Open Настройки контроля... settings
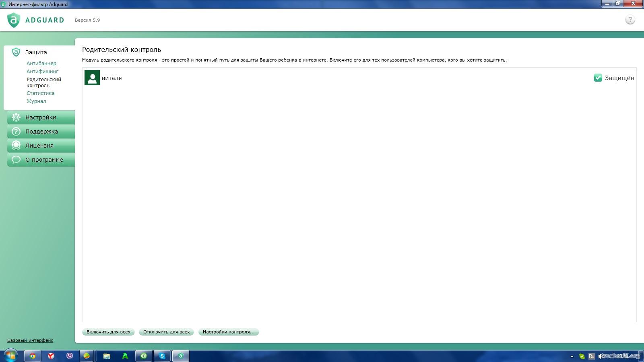Viewport: 644px width, 362px height. [x=229, y=332]
